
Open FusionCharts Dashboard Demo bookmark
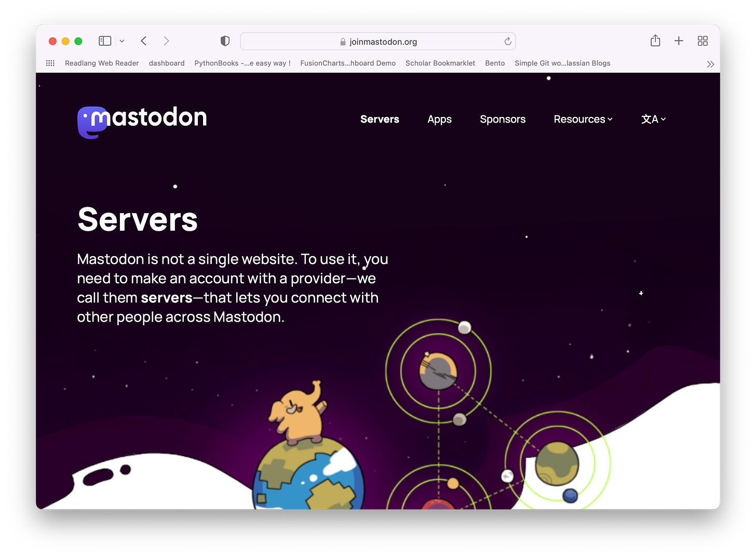(348, 63)
